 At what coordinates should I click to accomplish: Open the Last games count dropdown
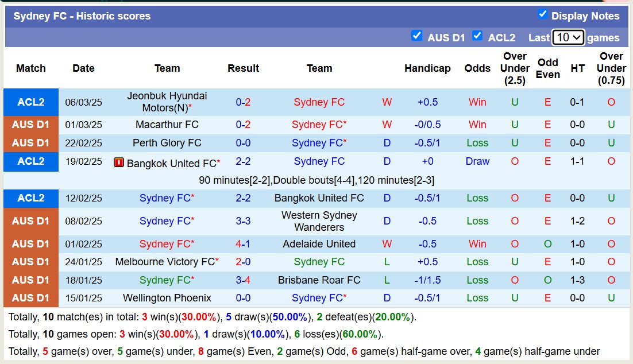click(568, 37)
